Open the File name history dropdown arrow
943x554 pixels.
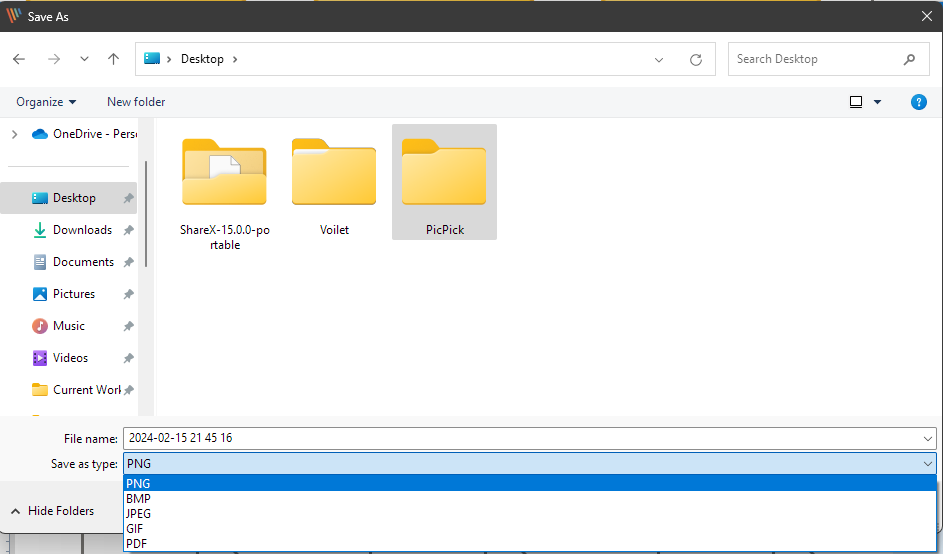[928, 439]
